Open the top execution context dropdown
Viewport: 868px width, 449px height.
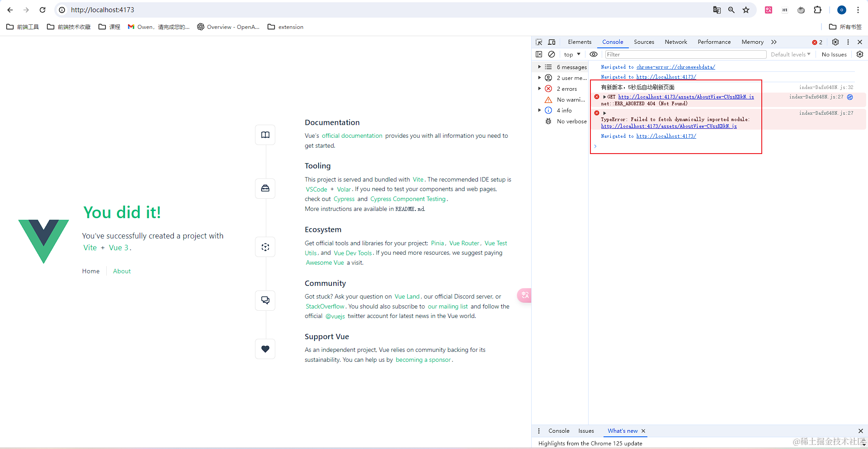coord(572,54)
